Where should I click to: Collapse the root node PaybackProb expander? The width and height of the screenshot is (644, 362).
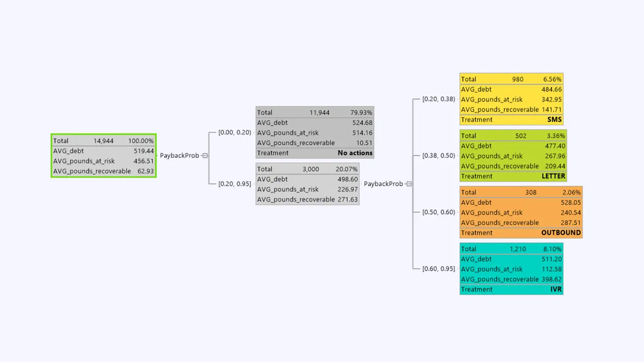(205, 156)
